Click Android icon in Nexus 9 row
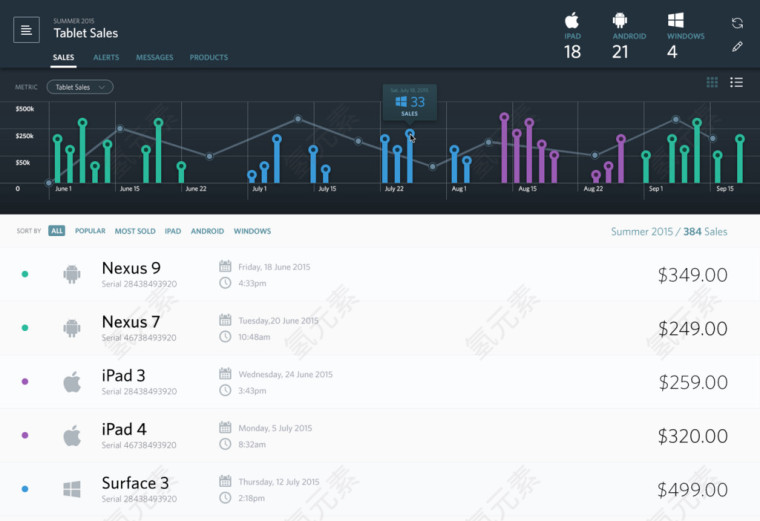Screen dimensions: 760x521 pos(72,274)
